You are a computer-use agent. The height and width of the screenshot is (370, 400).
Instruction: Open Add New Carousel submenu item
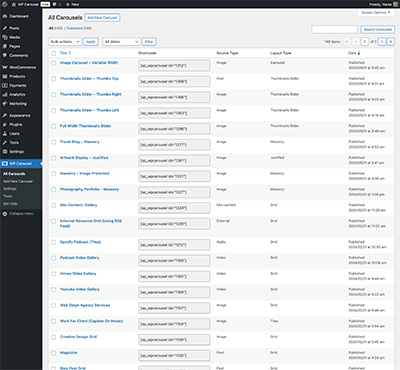18,181
